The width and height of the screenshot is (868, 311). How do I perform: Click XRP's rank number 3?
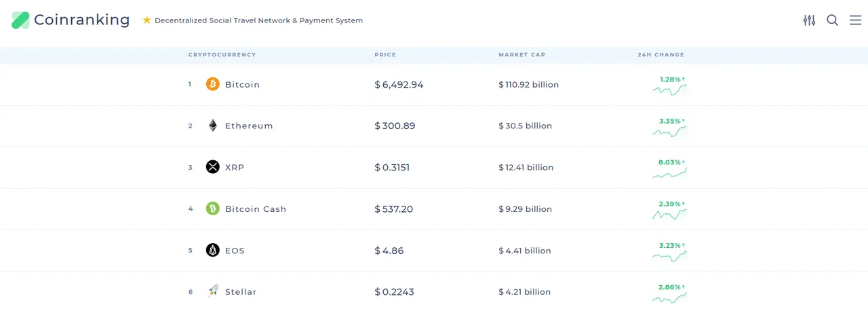tap(191, 167)
